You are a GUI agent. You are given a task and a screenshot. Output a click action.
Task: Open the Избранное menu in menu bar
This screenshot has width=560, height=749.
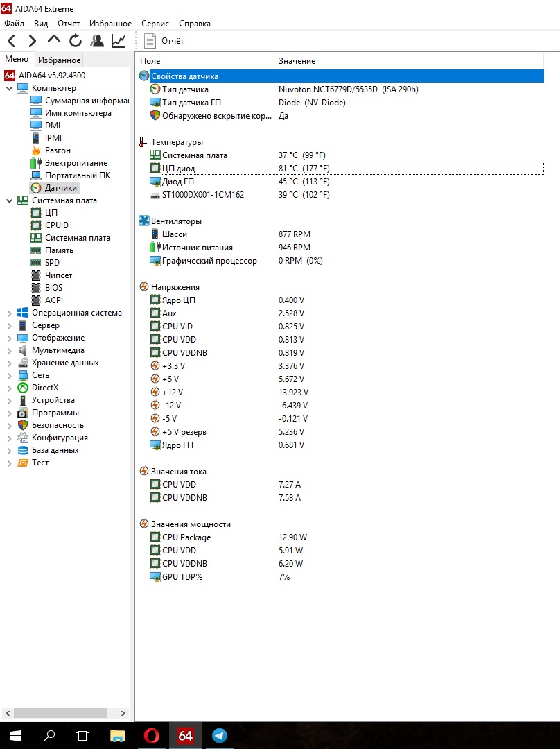(110, 24)
